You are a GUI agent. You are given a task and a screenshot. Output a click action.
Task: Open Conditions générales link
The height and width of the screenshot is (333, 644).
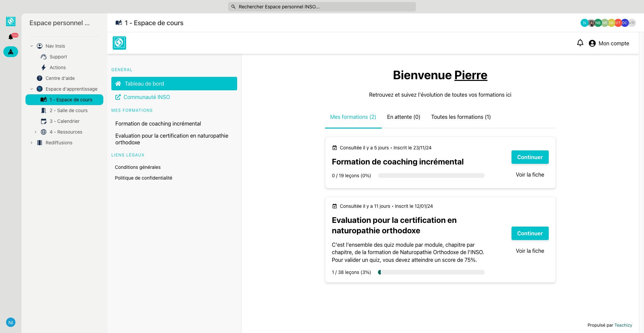point(138,167)
